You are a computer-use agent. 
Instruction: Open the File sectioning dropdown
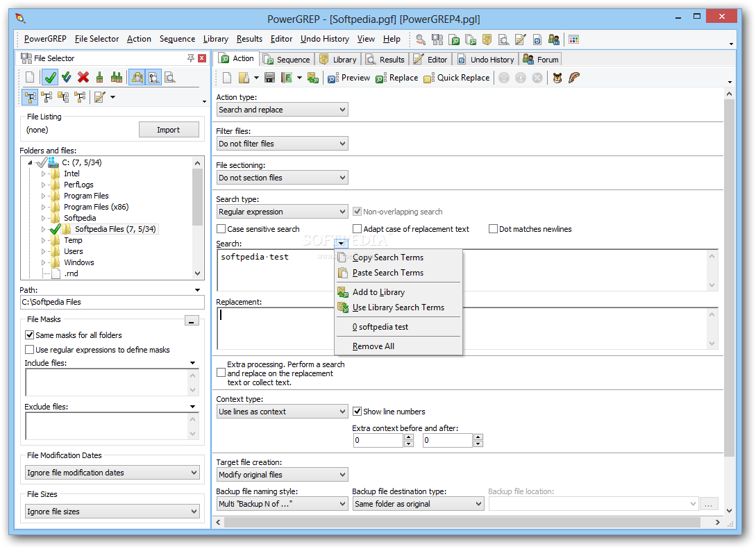click(282, 178)
